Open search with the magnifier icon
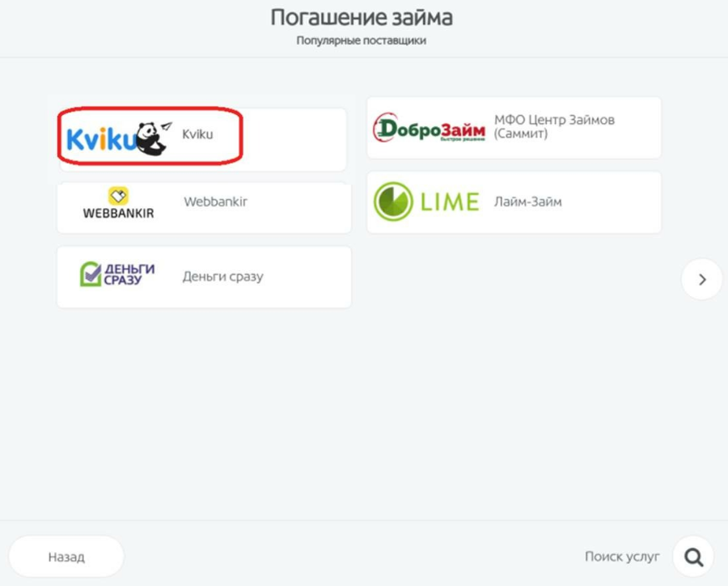 (693, 557)
